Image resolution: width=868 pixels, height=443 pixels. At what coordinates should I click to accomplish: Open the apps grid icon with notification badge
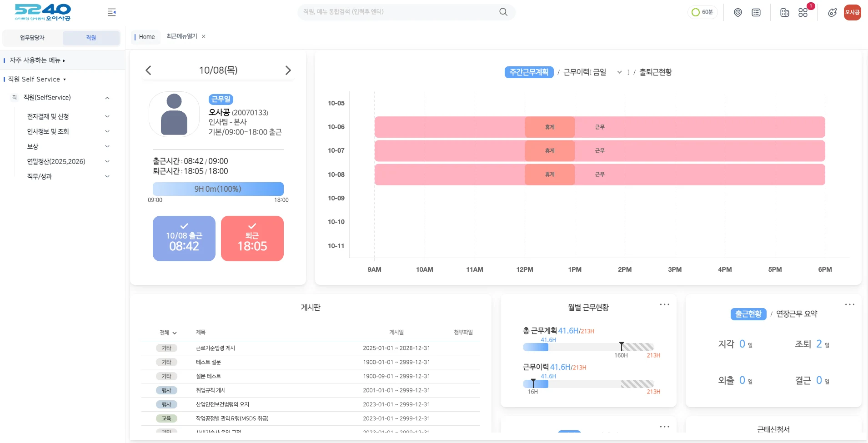803,12
